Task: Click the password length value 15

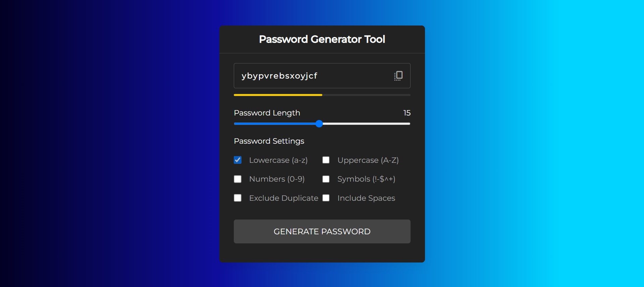Action: point(407,113)
